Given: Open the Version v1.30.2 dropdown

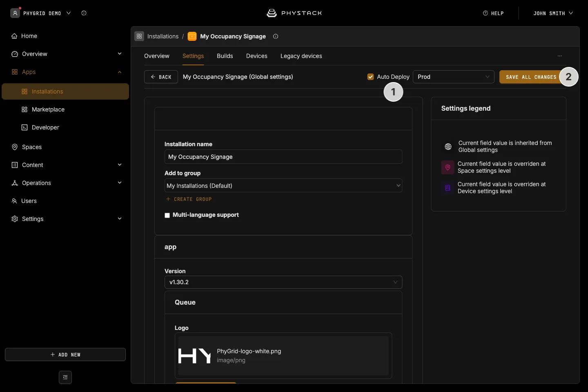Looking at the screenshot, I should pos(283,282).
